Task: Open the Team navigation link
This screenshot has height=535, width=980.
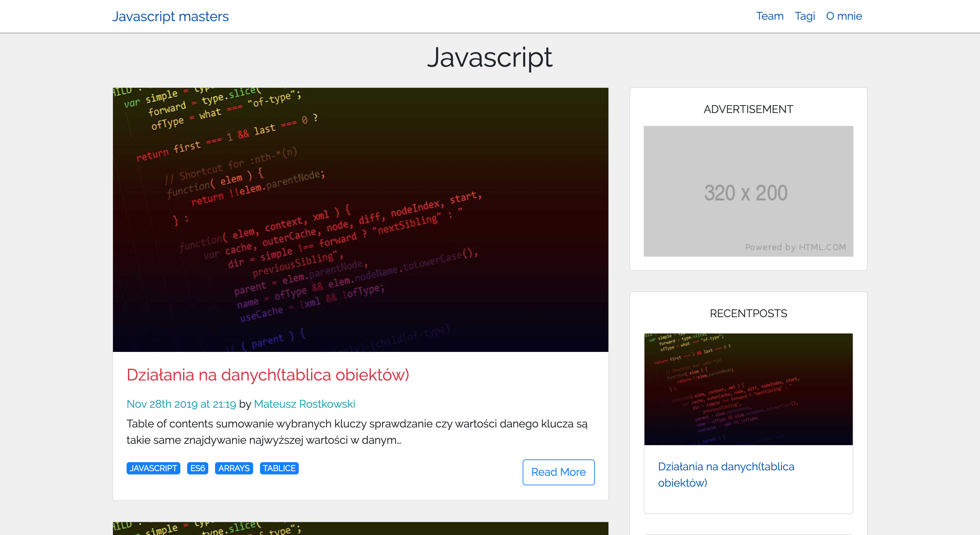Action: pyautogui.click(x=769, y=16)
